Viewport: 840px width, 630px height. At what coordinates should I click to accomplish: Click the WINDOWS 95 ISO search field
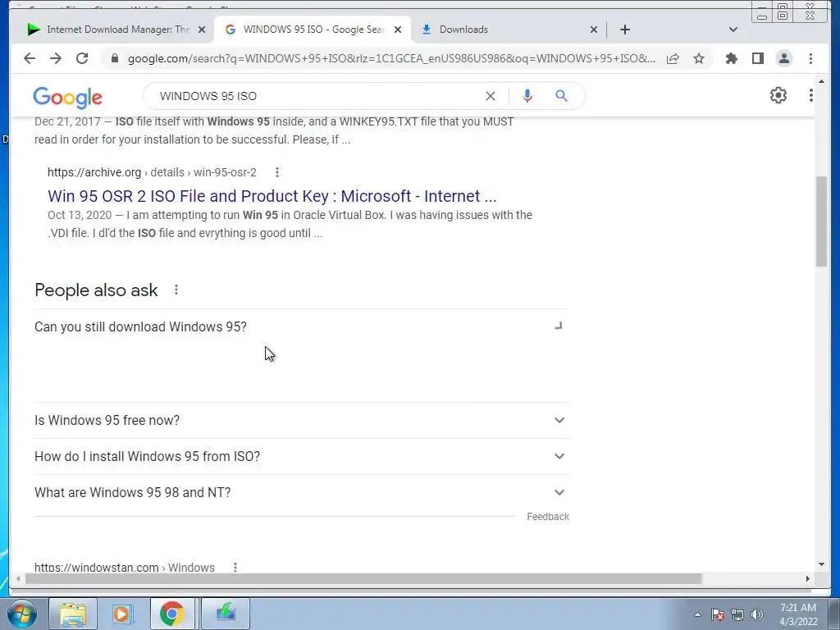[x=316, y=96]
